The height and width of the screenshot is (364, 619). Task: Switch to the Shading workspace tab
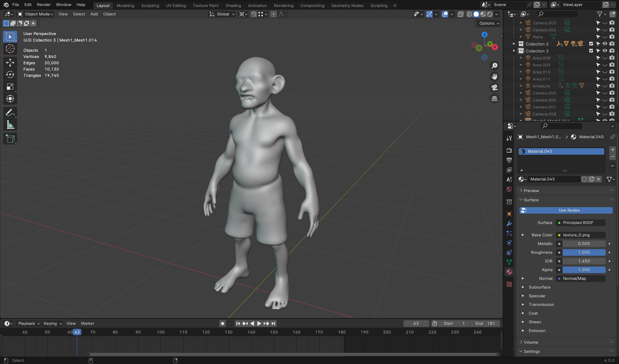point(233,5)
